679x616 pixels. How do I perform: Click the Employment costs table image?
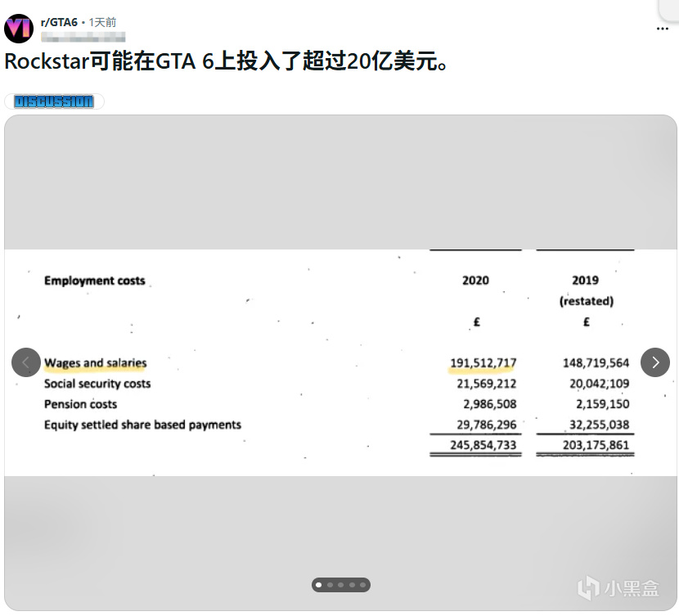(x=340, y=362)
